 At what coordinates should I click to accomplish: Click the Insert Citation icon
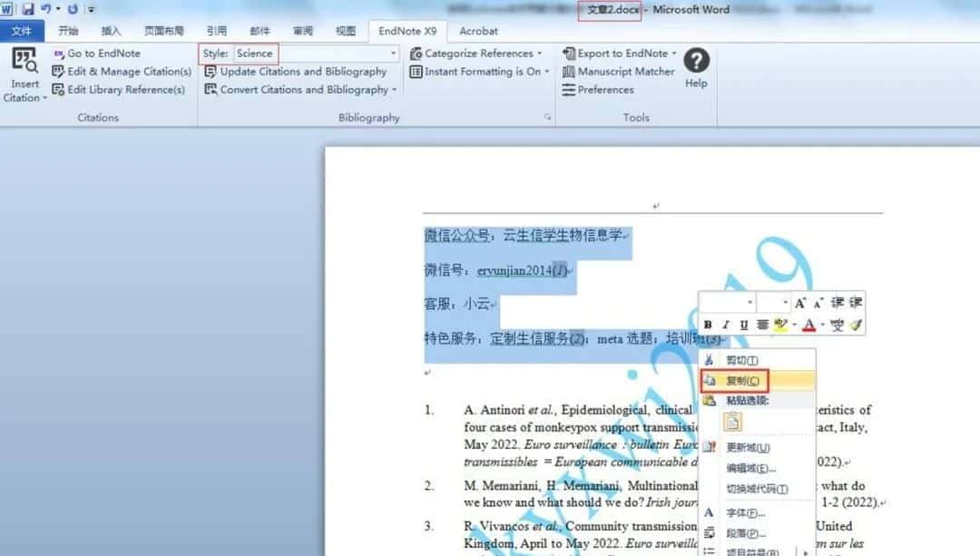click(24, 63)
